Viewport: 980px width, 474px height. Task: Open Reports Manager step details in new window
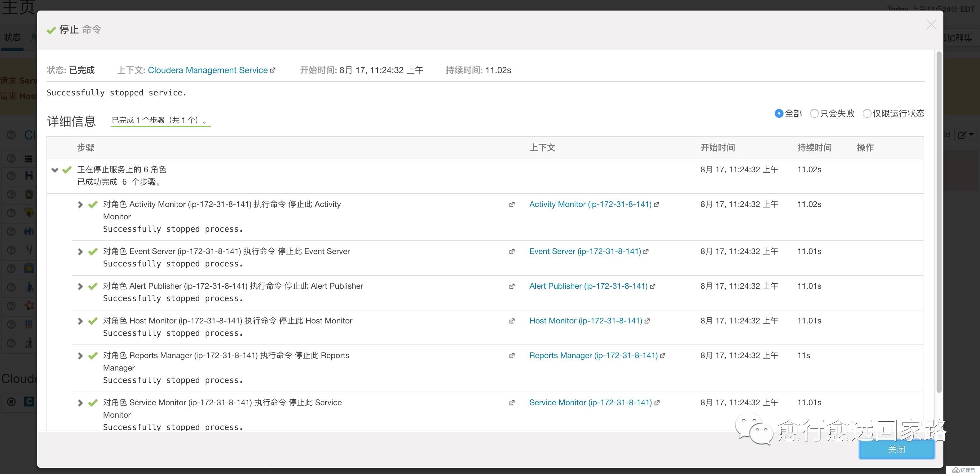click(512, 356)
